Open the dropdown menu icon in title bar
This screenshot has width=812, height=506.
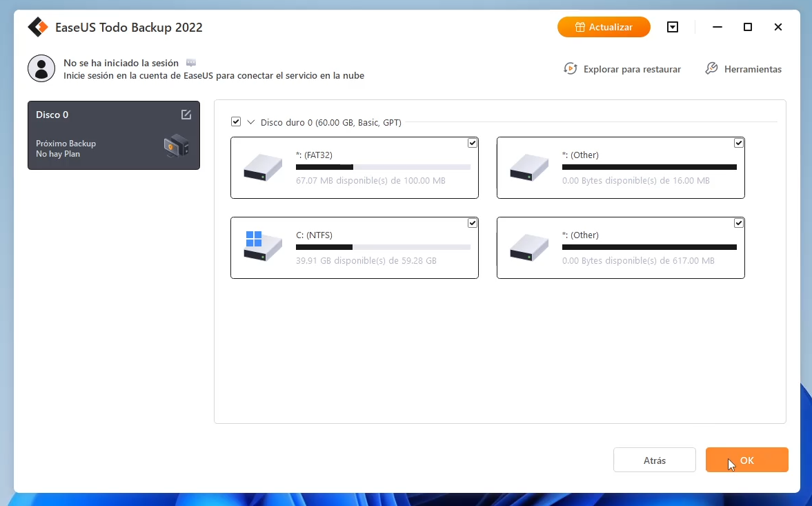pyautogui.click(x=672, y=27)
